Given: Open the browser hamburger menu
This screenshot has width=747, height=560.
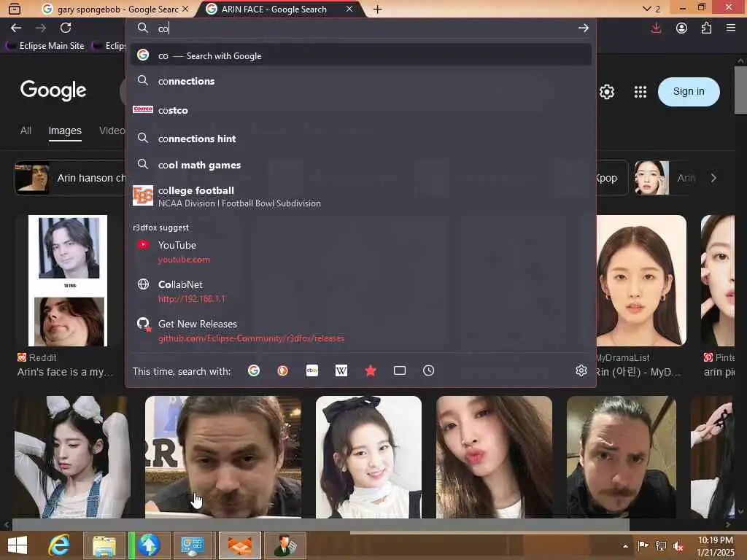Looking at the screenshot, I should [731, 28].
